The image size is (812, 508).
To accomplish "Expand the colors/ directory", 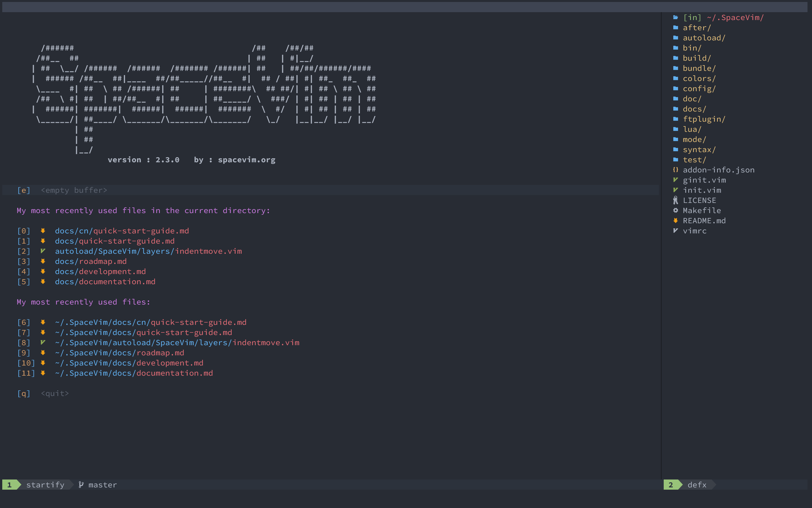I will tap(699, 79).
